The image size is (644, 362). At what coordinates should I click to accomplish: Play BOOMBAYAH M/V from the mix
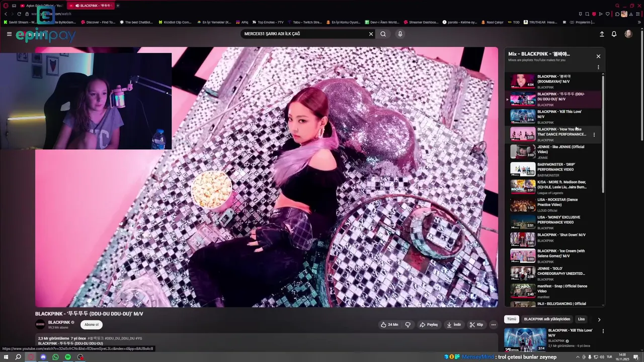coord(553,81)
